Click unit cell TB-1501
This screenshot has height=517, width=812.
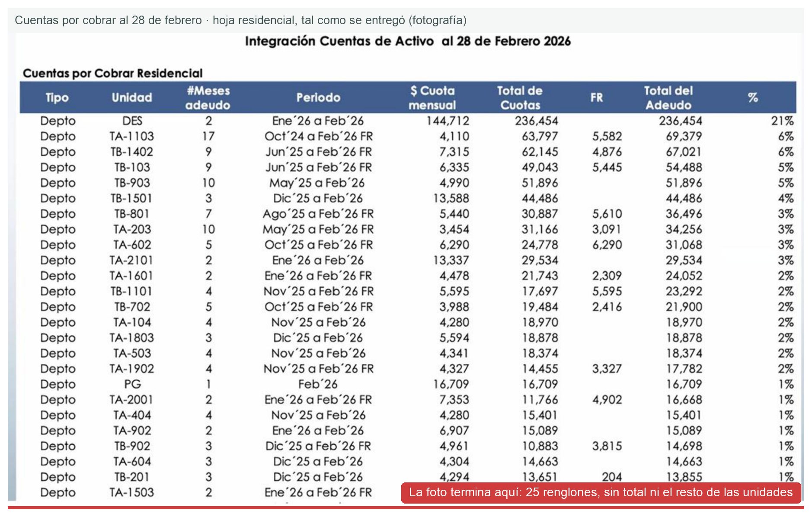pos(131,199)
